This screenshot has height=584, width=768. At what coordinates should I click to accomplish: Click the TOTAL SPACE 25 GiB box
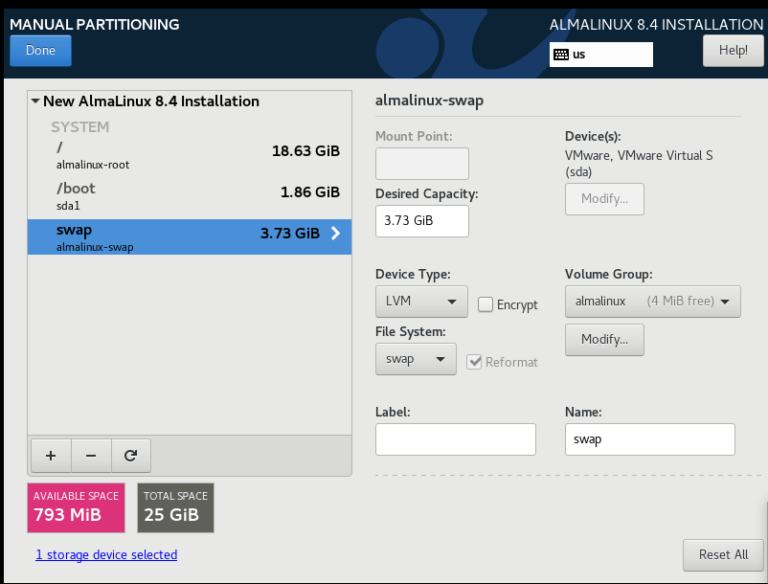(x=175, y=508)
